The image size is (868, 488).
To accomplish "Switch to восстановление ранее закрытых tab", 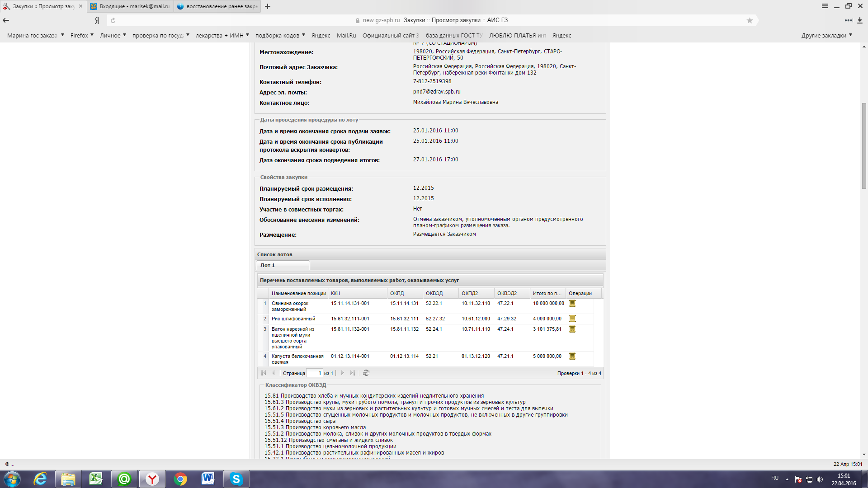I will coord(217,6).
